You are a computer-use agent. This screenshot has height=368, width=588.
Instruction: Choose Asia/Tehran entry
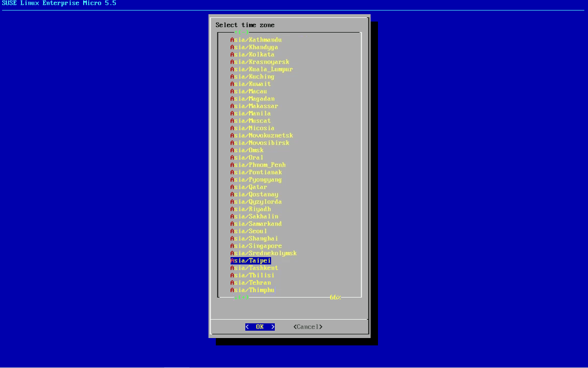point(250,283)
